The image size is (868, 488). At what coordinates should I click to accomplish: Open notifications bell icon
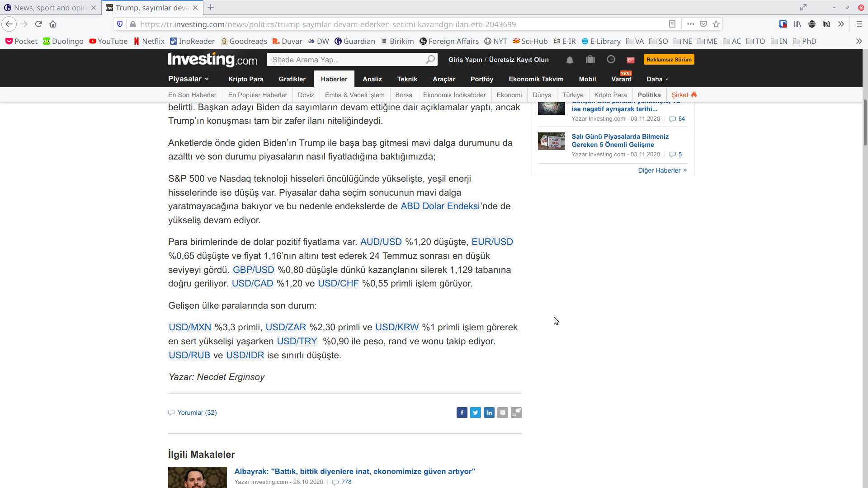(570, 60)
